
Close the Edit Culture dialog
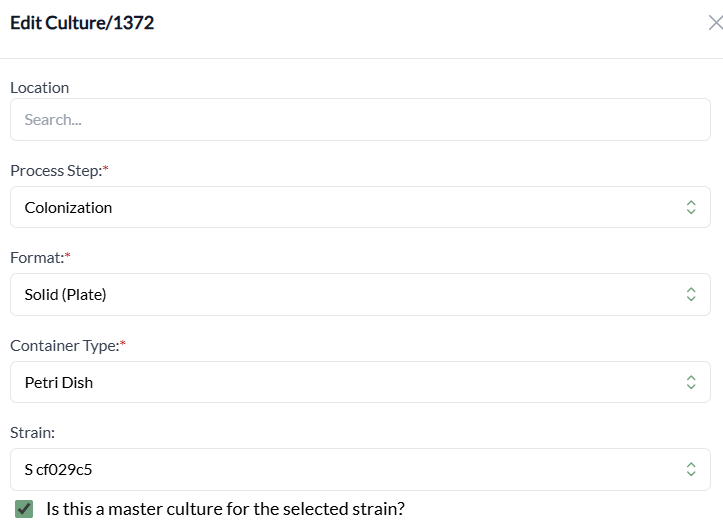click(714, 23)
